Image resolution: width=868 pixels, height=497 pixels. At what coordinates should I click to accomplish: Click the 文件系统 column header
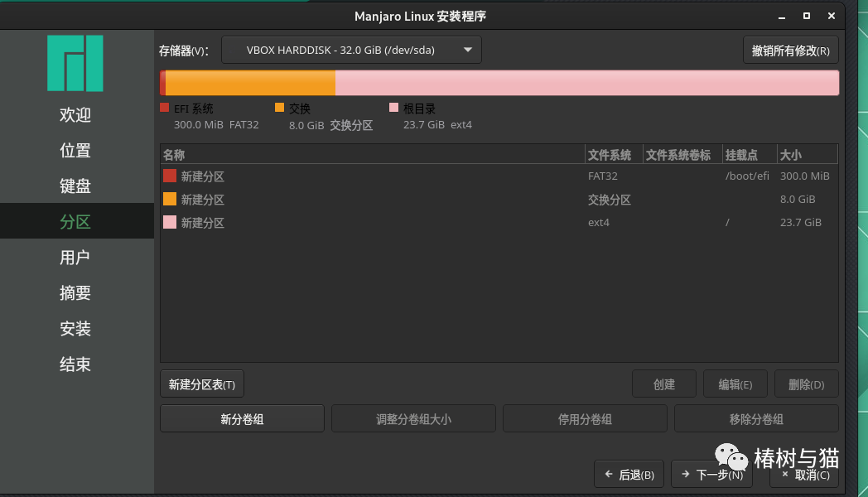614,155
